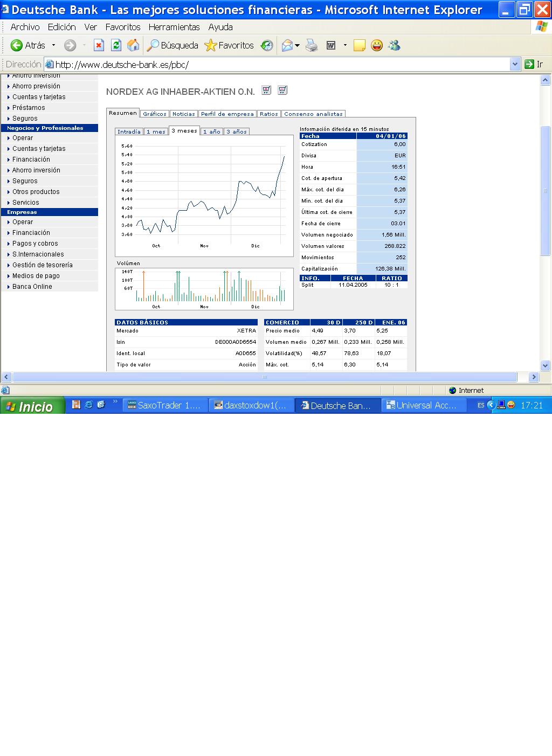Open the Mail button dropdown arrow

297,45
